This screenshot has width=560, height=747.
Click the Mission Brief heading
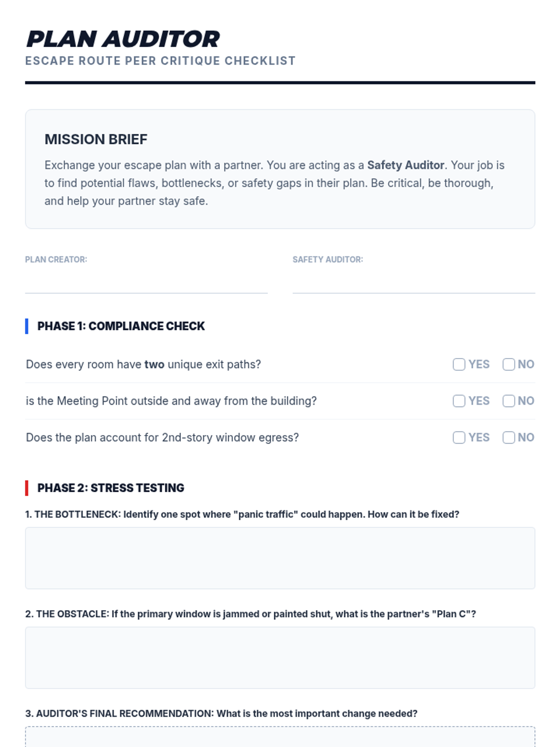pos(96,139)
